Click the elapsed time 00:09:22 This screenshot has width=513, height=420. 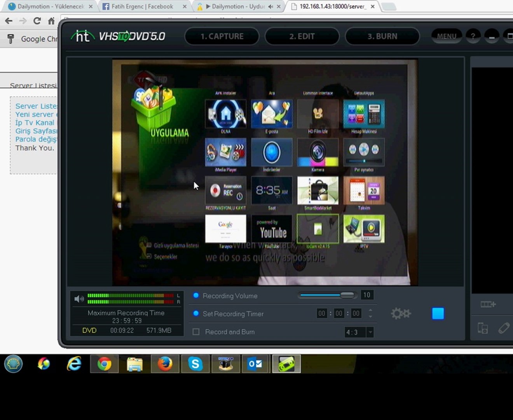[x=122, y=331]
